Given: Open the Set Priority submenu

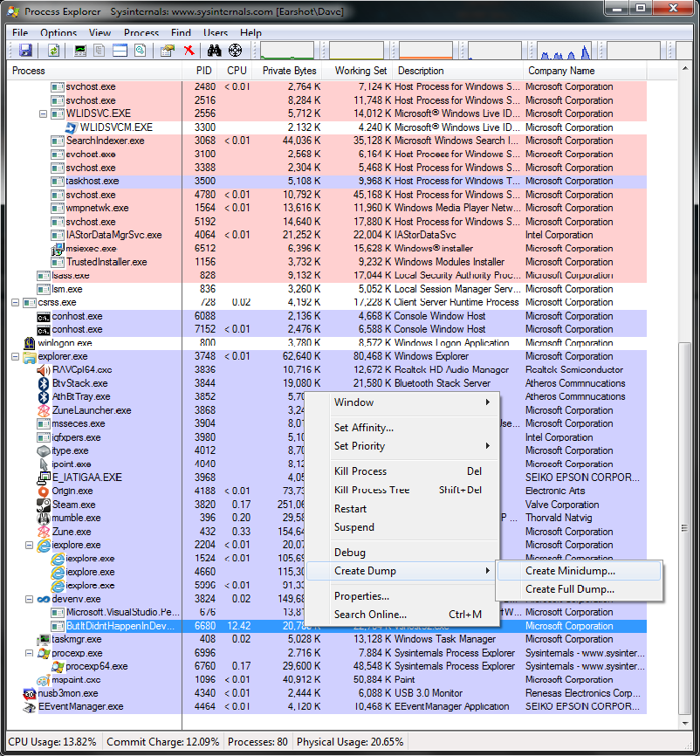Looking at the screenshot, I should pos(402,446).
